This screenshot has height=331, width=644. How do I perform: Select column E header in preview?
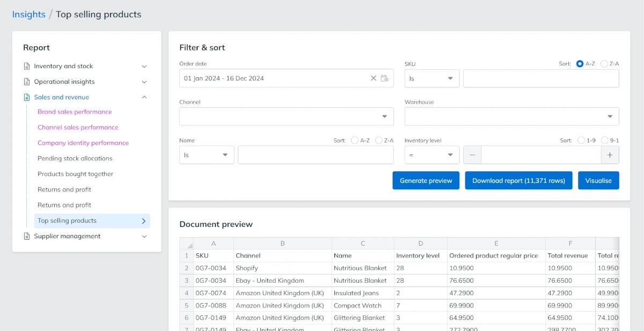(x=496, y=244)
